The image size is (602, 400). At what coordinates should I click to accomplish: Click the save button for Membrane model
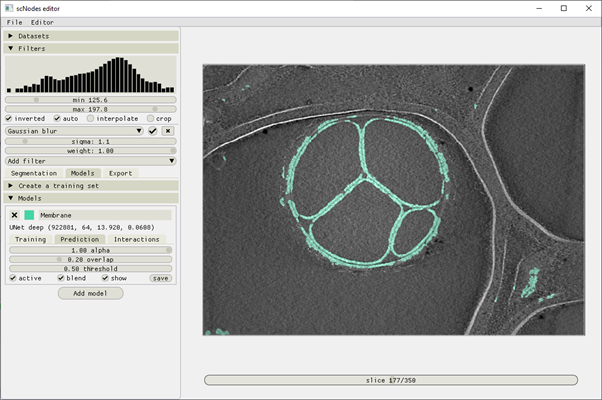point(160,278)
